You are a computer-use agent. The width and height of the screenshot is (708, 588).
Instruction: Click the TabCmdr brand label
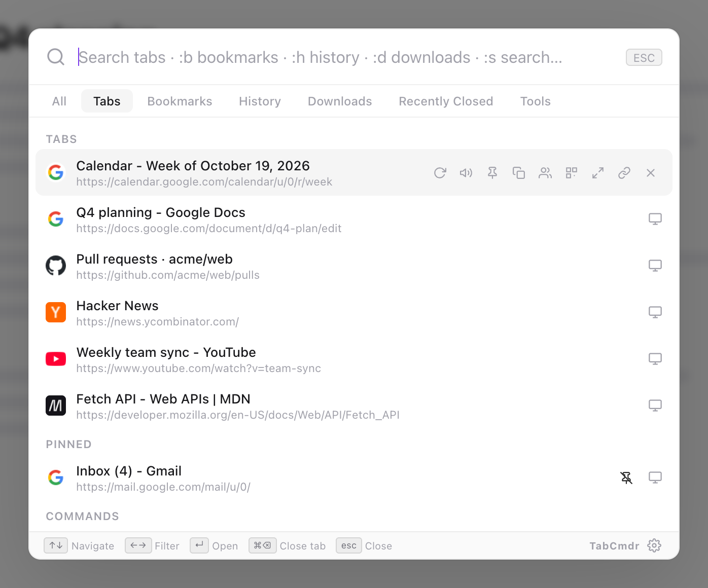coord(614,546)
